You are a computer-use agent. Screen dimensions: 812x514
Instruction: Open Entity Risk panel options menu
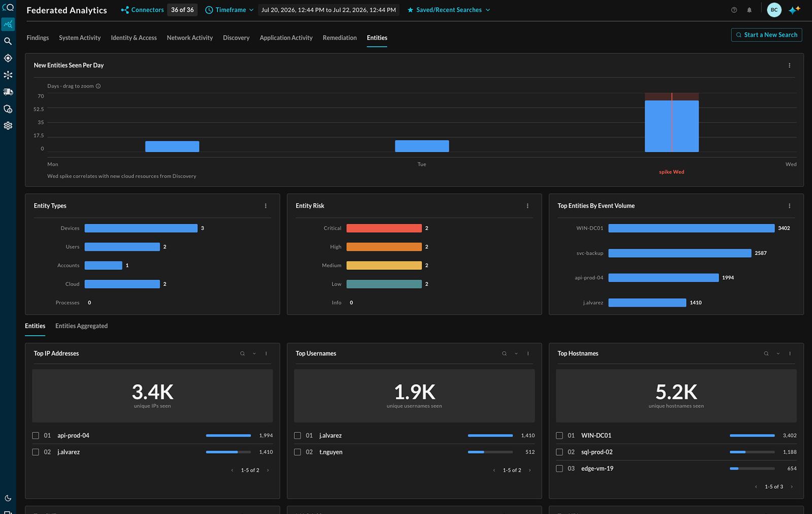(527, 206)
